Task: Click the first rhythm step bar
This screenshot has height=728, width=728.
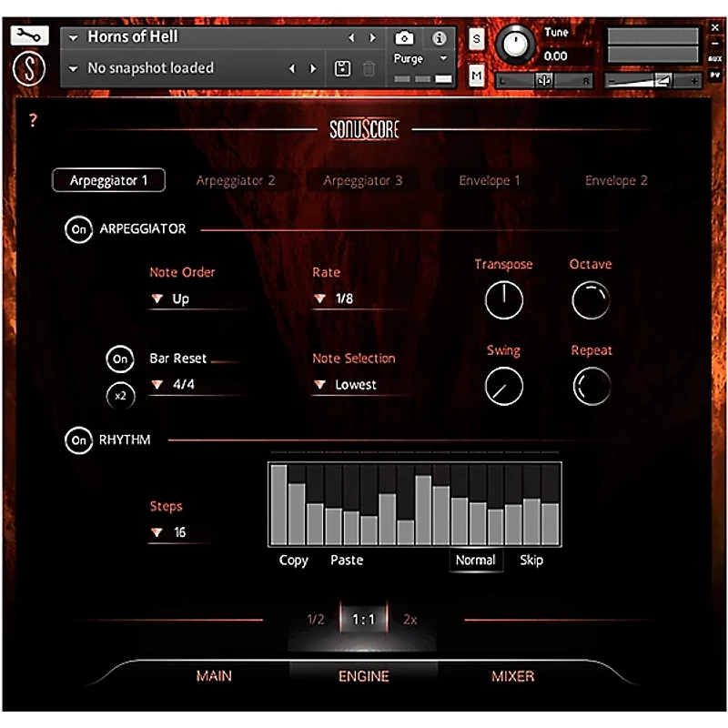Action: pyautogui.click(x=278, y=505)
